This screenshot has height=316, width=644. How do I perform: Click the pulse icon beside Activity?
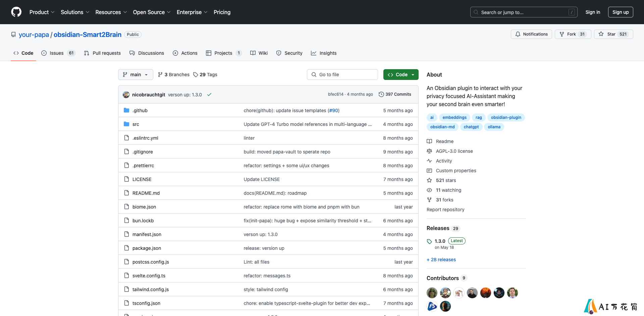[x=429, y=161]
